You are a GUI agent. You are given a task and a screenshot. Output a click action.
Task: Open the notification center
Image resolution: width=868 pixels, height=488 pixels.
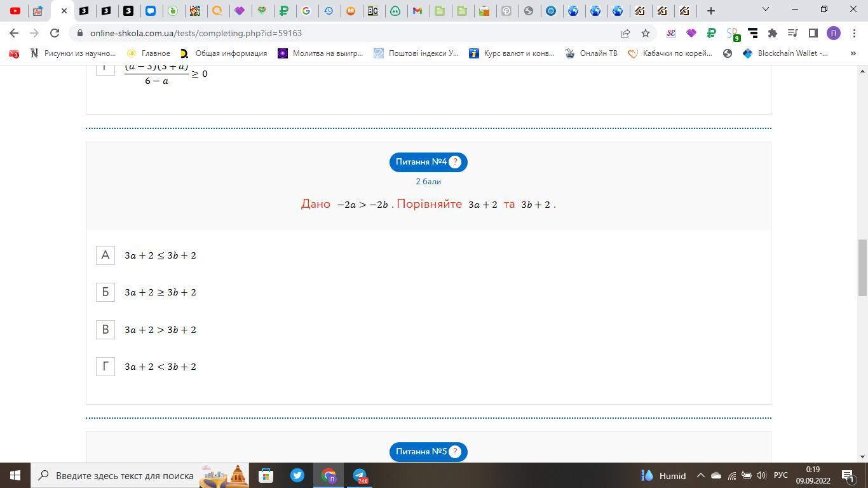(848, 475)
